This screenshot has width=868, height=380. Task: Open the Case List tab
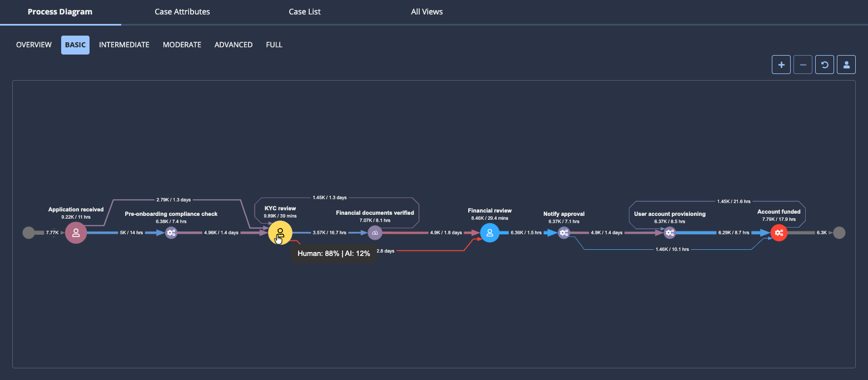[x=305, y=12]
